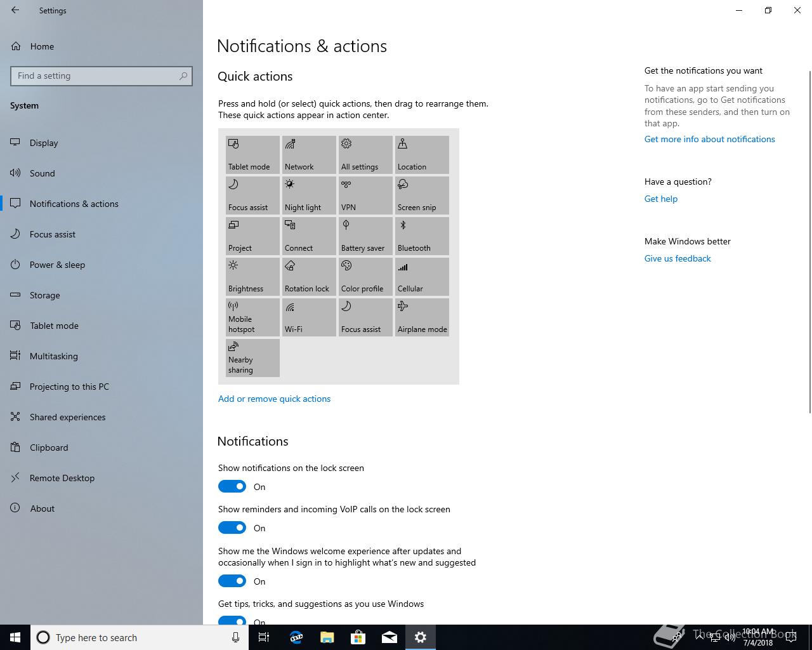The width and height of the screenshot is (812, 650).
Task: Go back with the Settings back arrow
Action: [15, 10]
